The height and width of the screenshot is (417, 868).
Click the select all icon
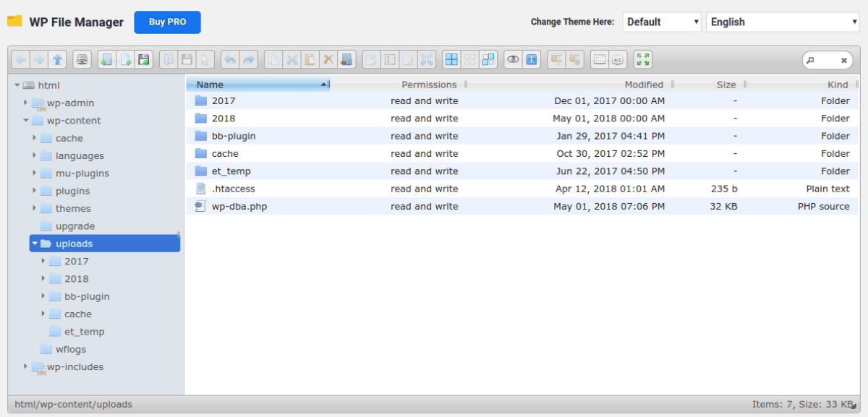pyautogui.click(x=451, y=60)
